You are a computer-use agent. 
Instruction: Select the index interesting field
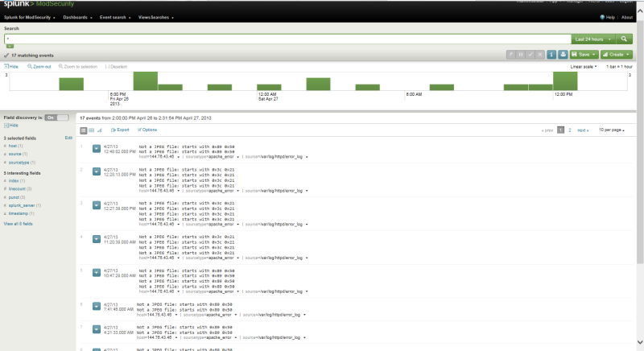(x=14, y=180)
